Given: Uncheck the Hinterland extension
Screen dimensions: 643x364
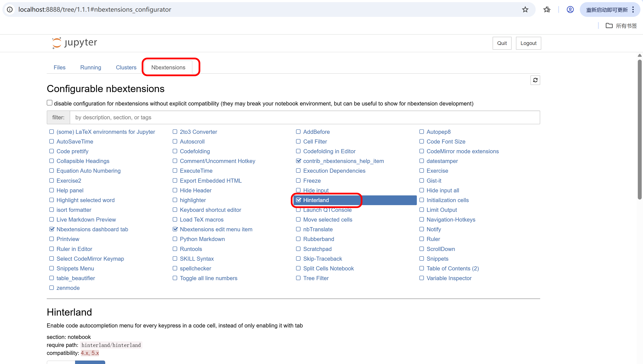Looking at the screenshot, I should [298, 200].
